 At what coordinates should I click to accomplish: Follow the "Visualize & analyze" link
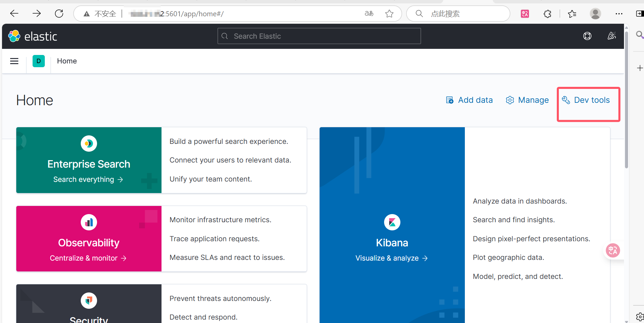tap(392, 258)
